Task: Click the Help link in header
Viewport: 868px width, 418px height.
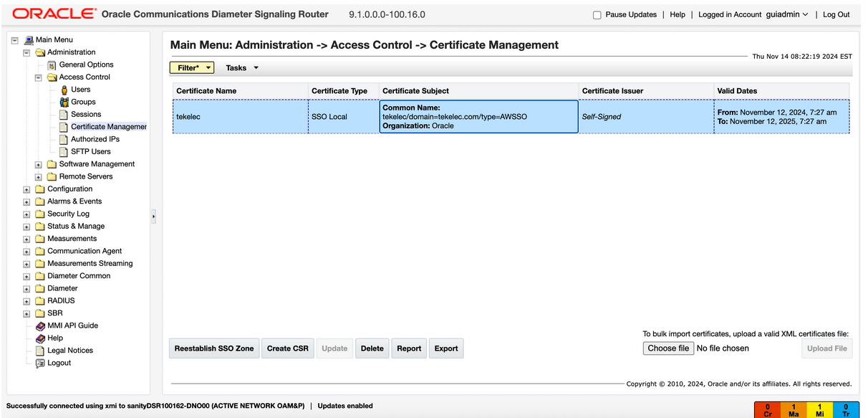Action: click(x=677, y=14)
